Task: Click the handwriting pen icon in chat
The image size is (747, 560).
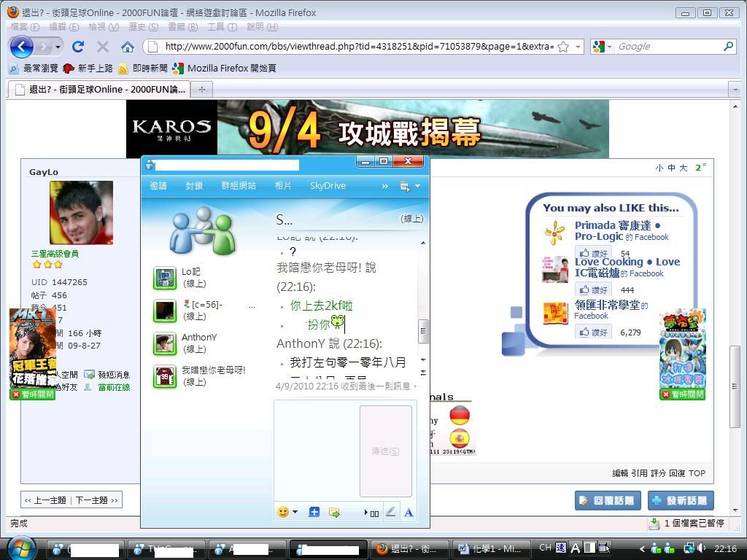Action: click(x=390, y=513)
